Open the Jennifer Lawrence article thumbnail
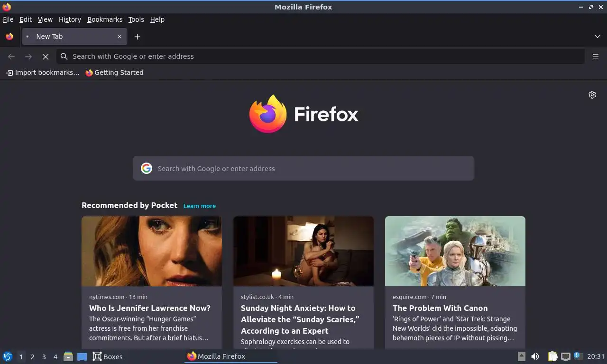This screenshot has width=607, height=364. pos(152,251)
